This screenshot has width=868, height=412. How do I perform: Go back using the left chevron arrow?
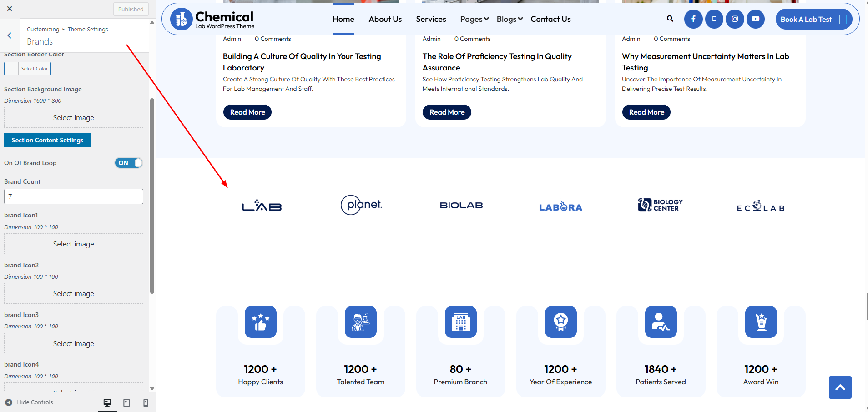click(10, 35)
